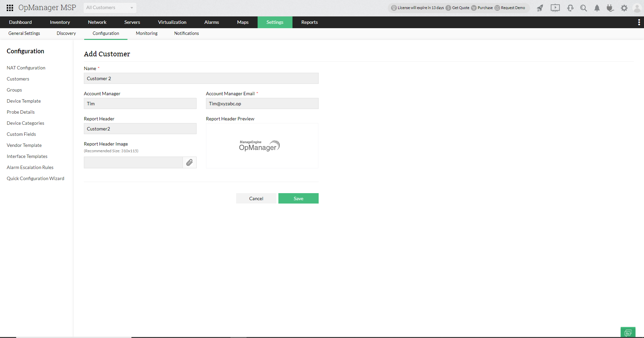Open the training videos icon
This screenshot has height=338, width=644.
(x=555, y=8)
